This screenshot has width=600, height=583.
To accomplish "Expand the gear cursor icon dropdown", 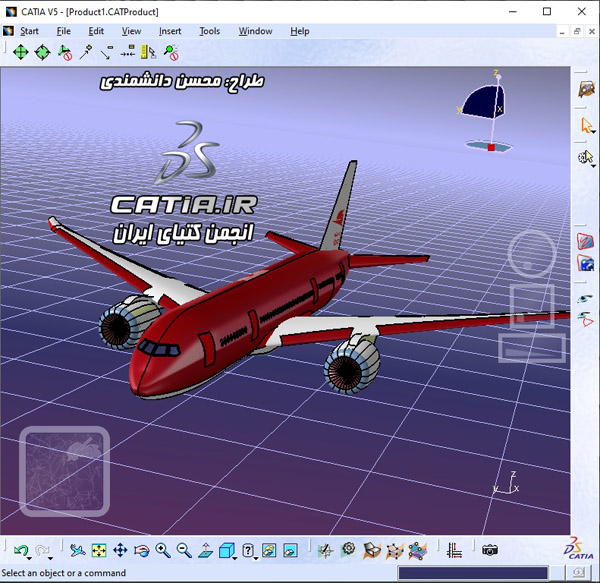I will click(x=593, y=166).
